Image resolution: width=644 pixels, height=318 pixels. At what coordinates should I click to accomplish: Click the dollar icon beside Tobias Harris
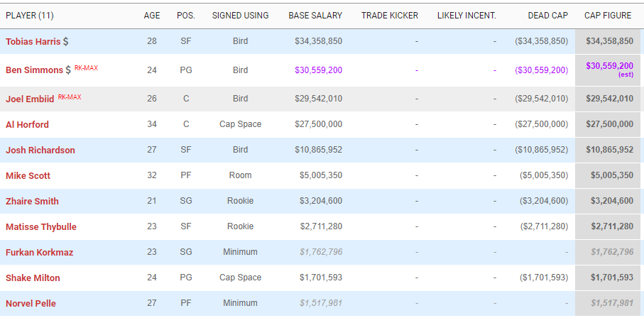click(x=66, y=42)
